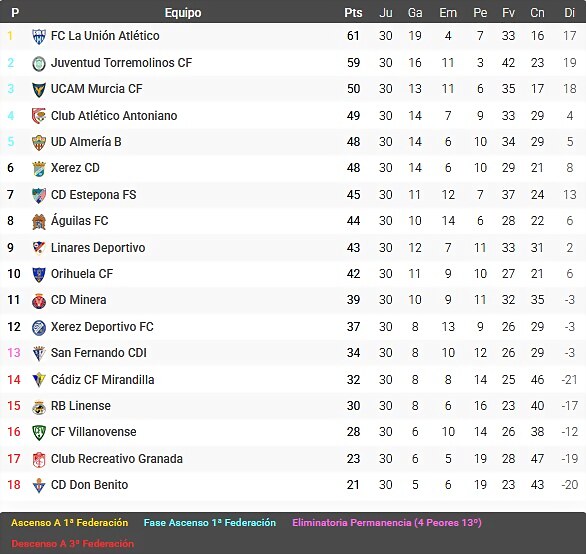Click the Orihuela CF team name
Image resolution: width=586 pixels, height=554 pixels.
82,274
